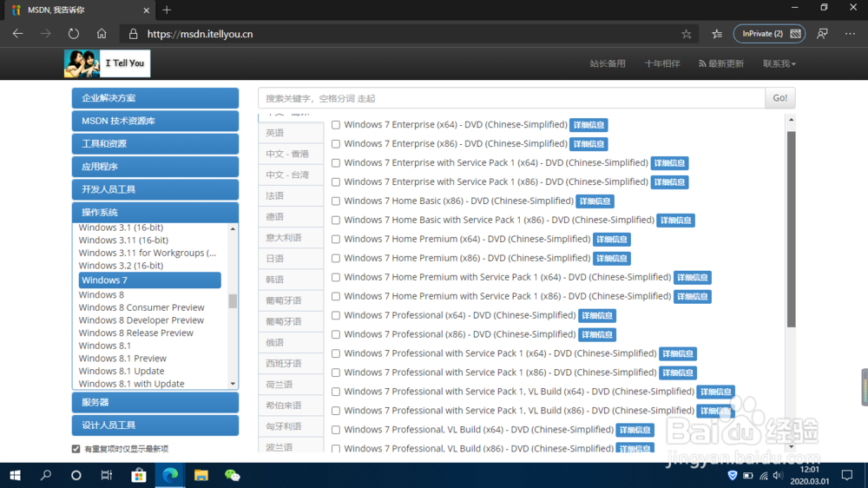Open File Explorer from taskbar
Screen dimensions: 868x488
coord(201,475)
